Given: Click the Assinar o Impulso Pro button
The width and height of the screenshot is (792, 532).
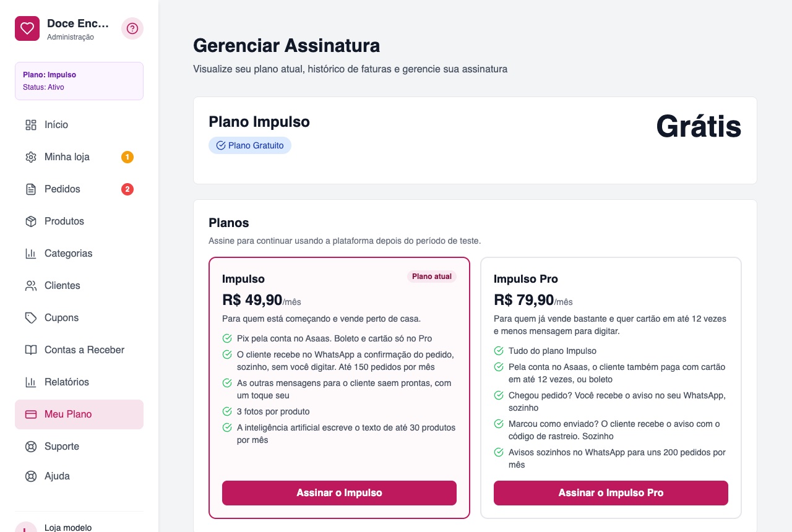Looking at the screenshot, I should tap(611, 493).
